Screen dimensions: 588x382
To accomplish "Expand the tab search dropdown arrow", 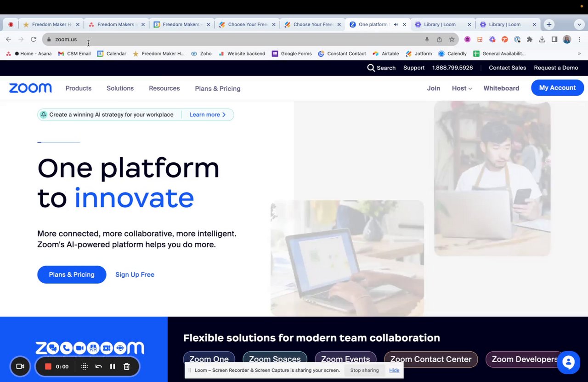I will 579,24.
